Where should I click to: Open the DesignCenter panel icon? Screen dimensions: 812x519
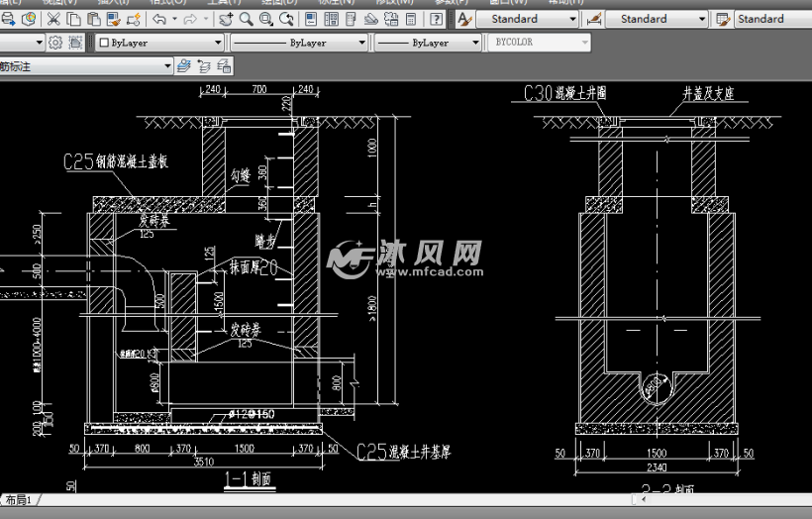[x=332, y=19]
